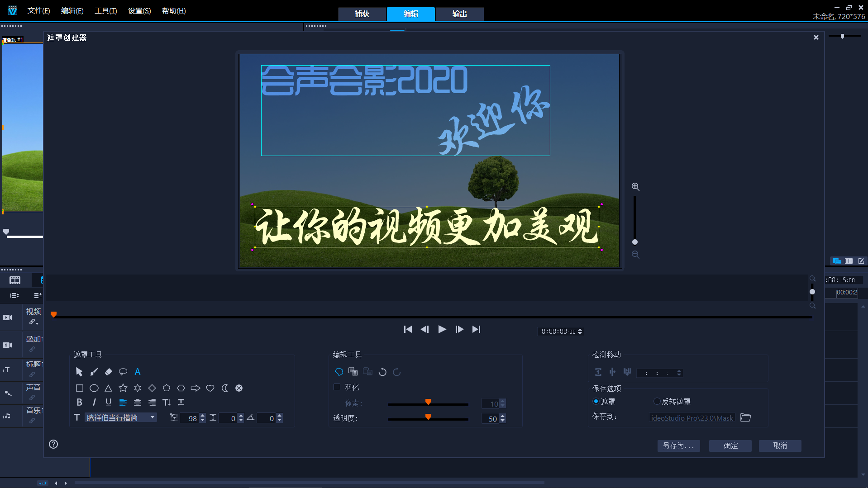Select the eraser mask tool
The width and height of the screenshot is (868, 488).
109,372
